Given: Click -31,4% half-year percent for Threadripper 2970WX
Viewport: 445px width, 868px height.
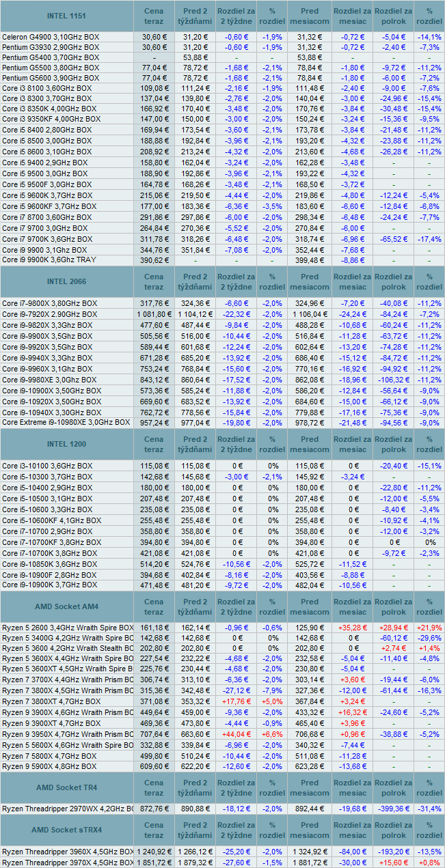Looking at the screenshot, I should (429, 809).
